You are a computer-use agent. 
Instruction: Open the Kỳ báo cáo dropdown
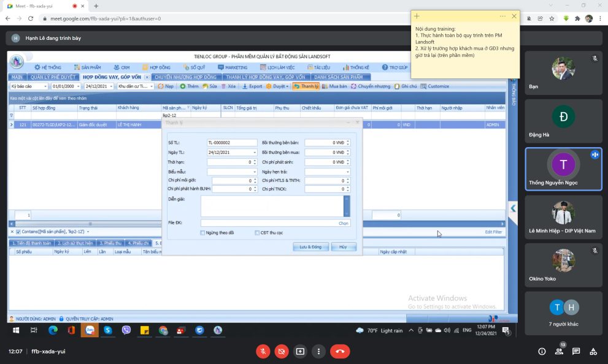point(45,86)
